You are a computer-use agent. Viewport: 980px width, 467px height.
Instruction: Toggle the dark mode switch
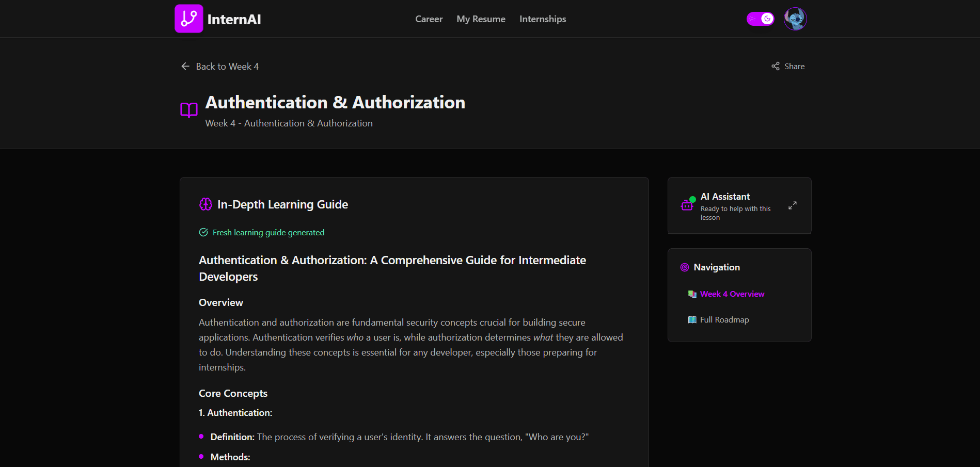760,19
